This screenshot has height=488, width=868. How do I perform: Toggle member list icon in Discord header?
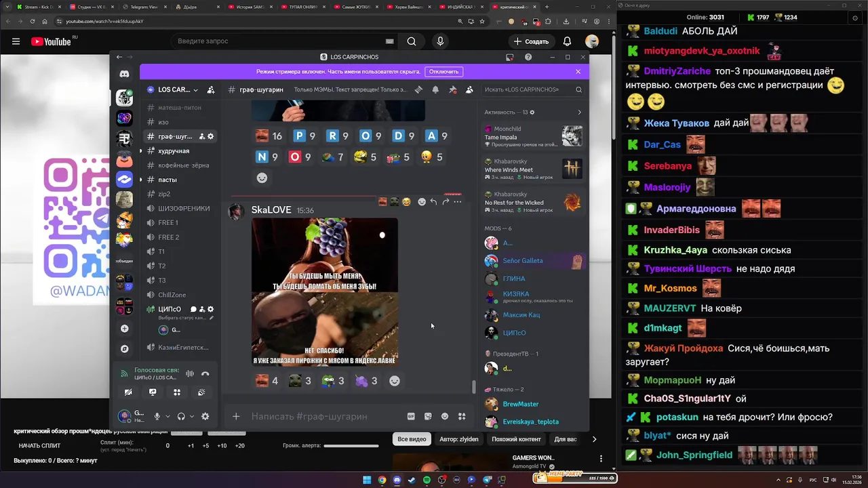tap(469, 89)
